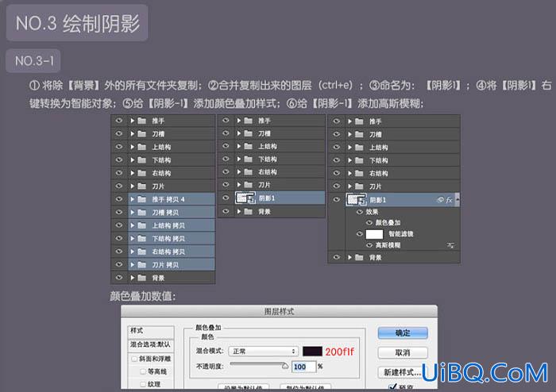This screenshot has width=556, height=392.
Task: Open dark 200f1f color overlay swatch
Action: (x=312, y=352)
